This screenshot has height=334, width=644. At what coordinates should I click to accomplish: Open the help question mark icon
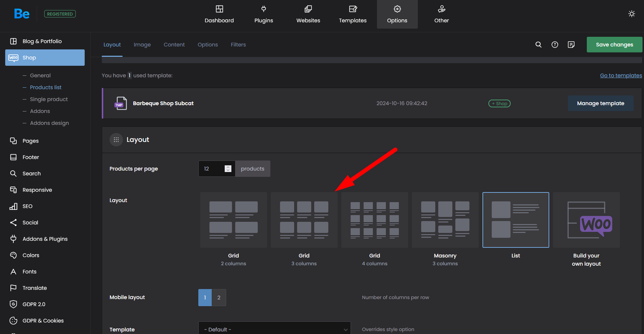click(555, 45)
